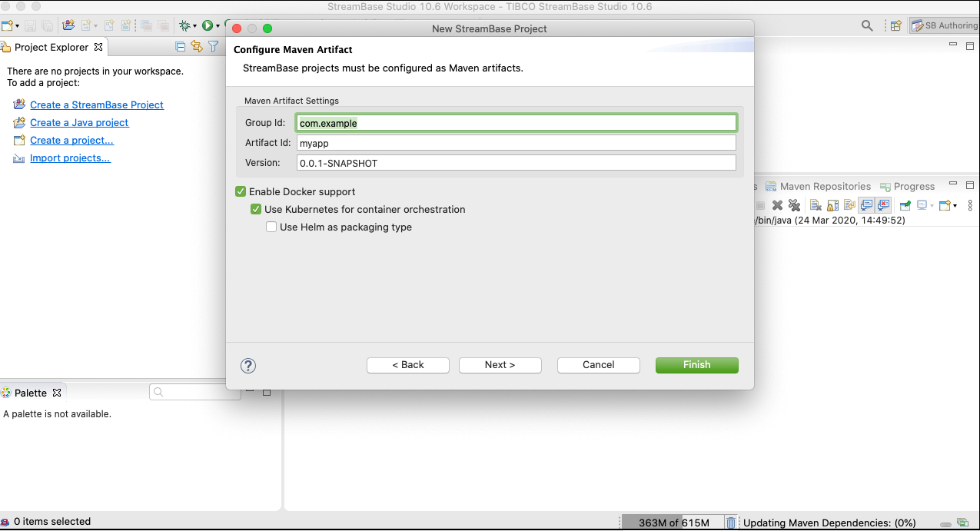Viewport: 980px width, 531px height.
Task: Disable the Enable Docker support checkbox
Action: (241, 191)
